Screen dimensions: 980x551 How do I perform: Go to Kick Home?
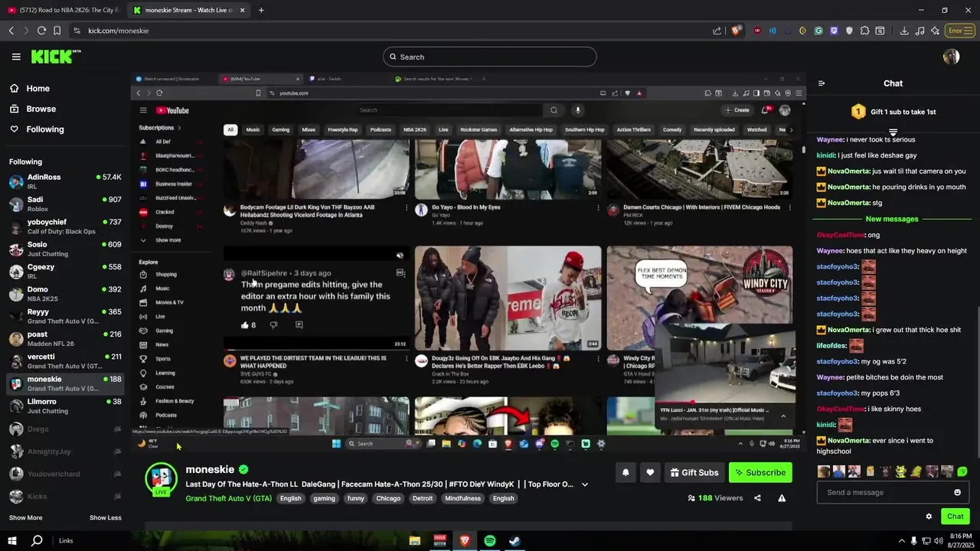point(38,89)
